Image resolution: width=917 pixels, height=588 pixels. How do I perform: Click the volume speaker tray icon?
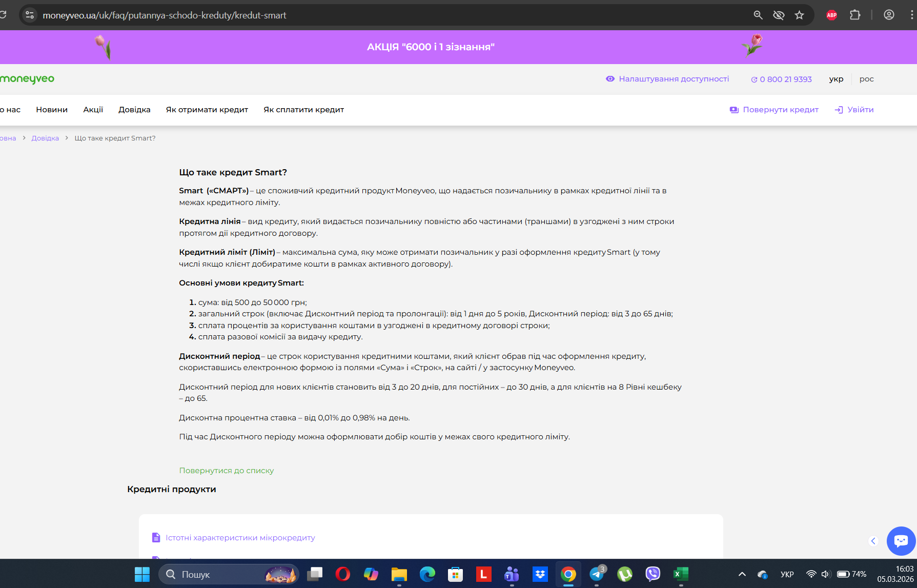point(825,574)
